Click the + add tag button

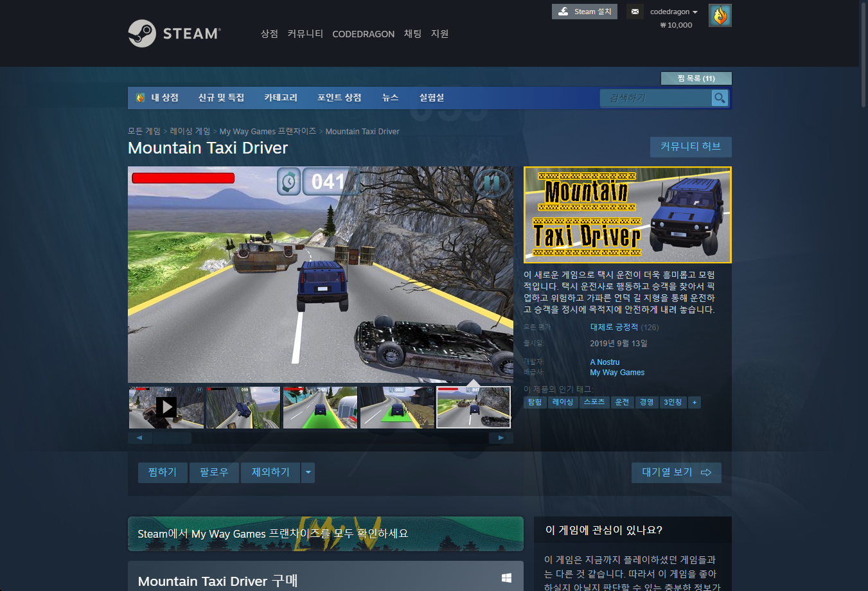click(695, 402)
